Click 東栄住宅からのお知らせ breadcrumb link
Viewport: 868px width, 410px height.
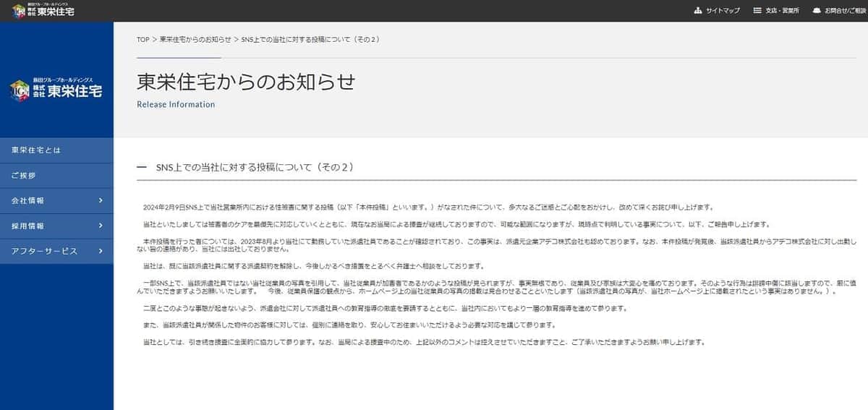pos(195,39)
